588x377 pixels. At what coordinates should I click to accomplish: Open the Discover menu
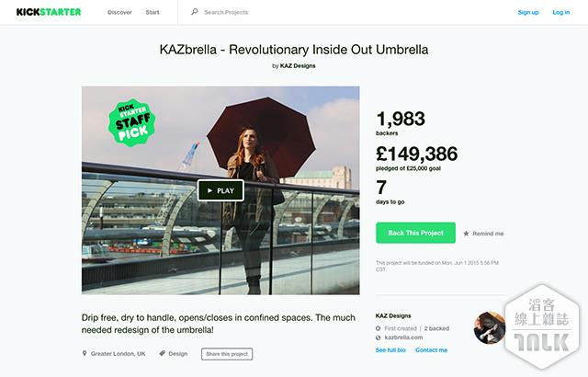pos(119,12)
